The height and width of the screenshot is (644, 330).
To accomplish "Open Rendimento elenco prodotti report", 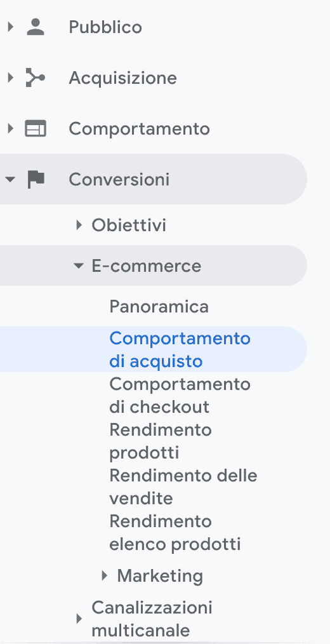I will click(175, 533).
